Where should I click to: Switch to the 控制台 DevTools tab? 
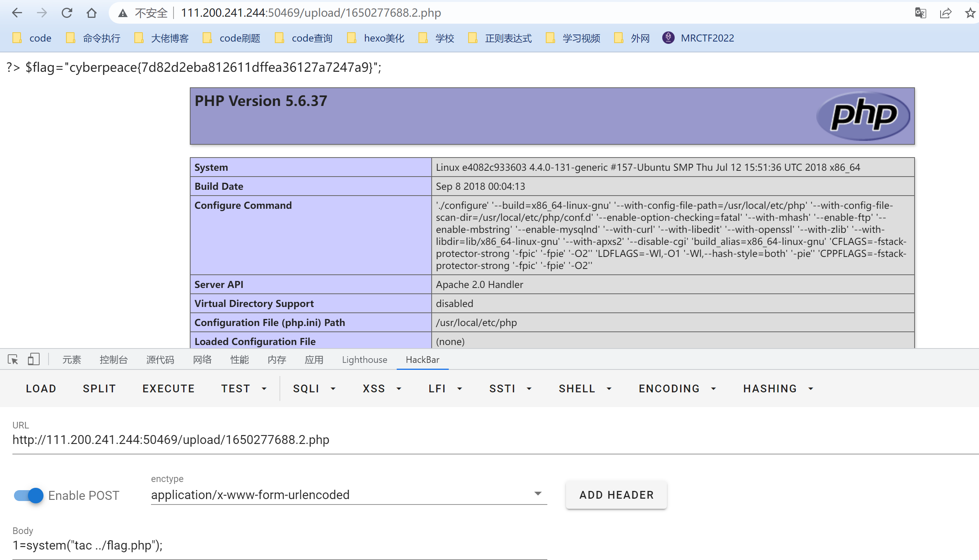[x=114, y=360]
